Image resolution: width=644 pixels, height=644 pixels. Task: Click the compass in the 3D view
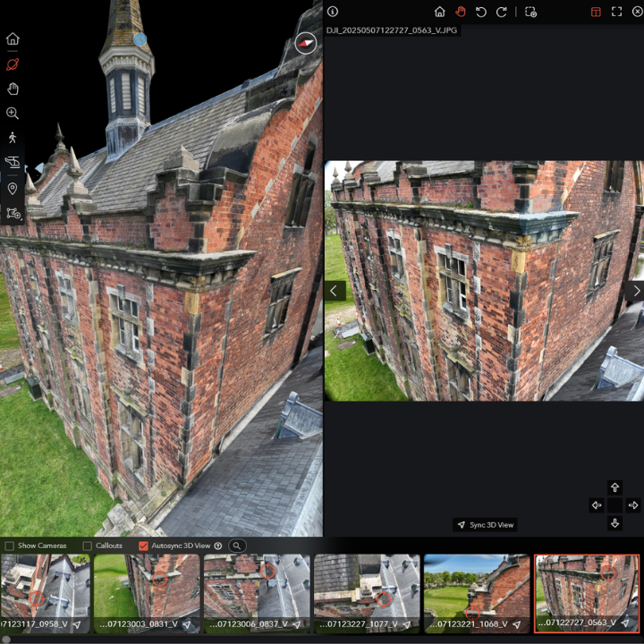pos(306,43)
